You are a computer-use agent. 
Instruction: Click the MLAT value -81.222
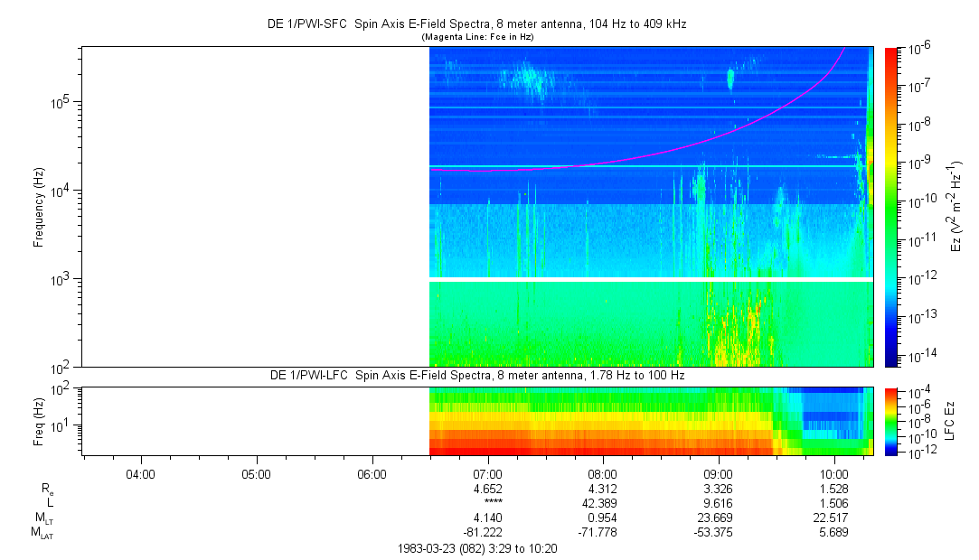(x=487, y=532)
